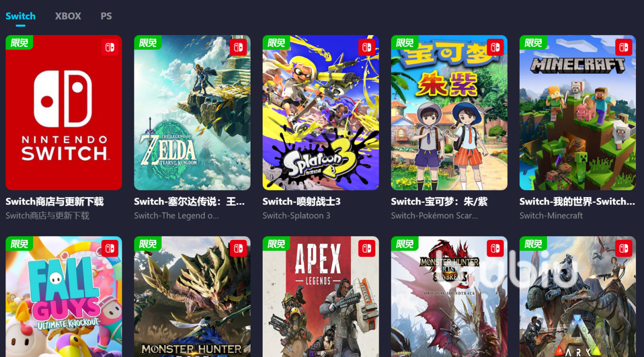Click the Switch-喷射战士3 title text
This screenshot has height=357, width=644.
(302, 202)
